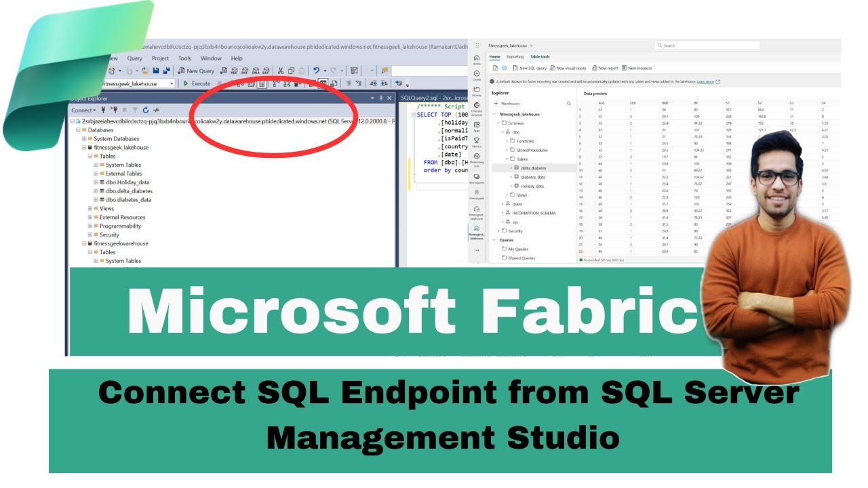Click the Metrics icon in the Fabric sidebar
Screen dimensions: 868x488
pos(477,142)
